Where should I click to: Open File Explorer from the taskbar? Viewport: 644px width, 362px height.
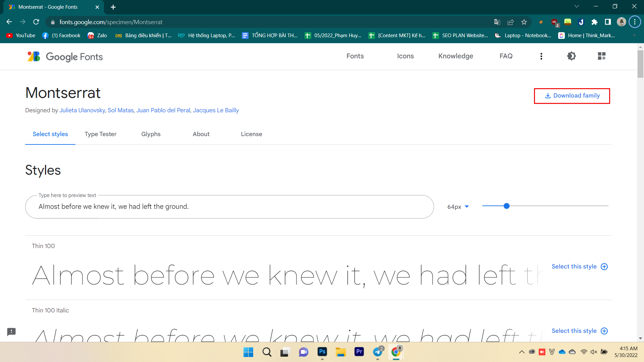coord(340,352)
